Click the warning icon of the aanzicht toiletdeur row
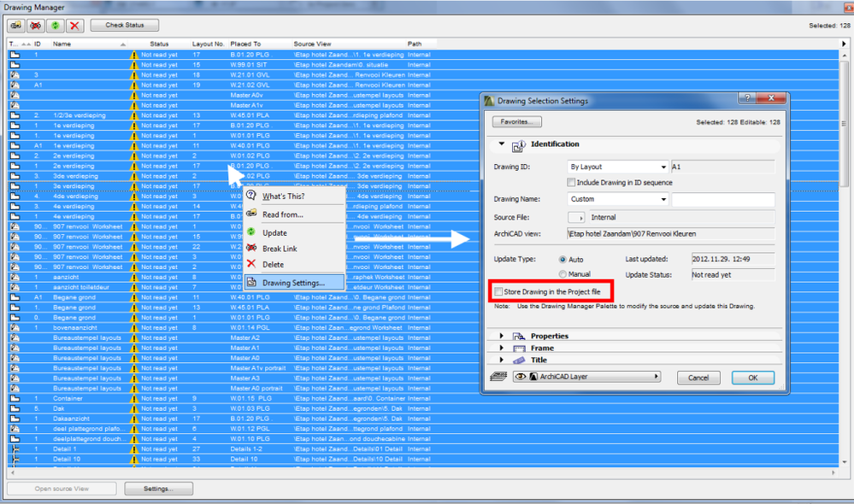Image resolution: width=854 pixels, height=504 pixels. click(x=134, y=287)
